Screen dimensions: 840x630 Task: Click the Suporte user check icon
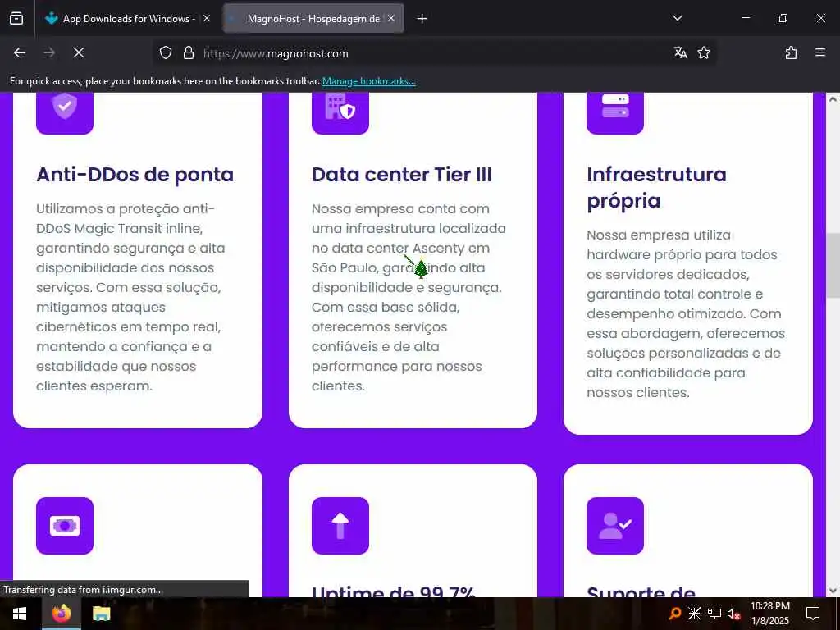pos(615,526)
